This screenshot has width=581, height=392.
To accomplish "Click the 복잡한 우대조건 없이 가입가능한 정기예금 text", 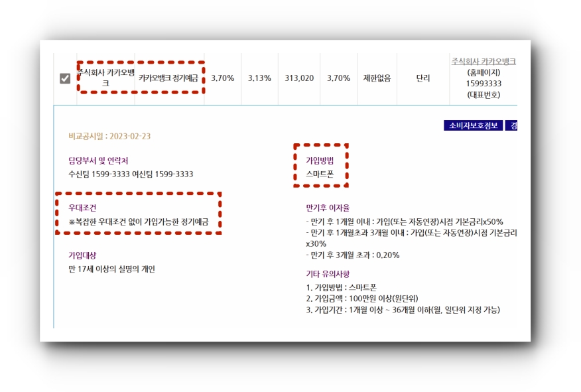I will tap(139, 222).
